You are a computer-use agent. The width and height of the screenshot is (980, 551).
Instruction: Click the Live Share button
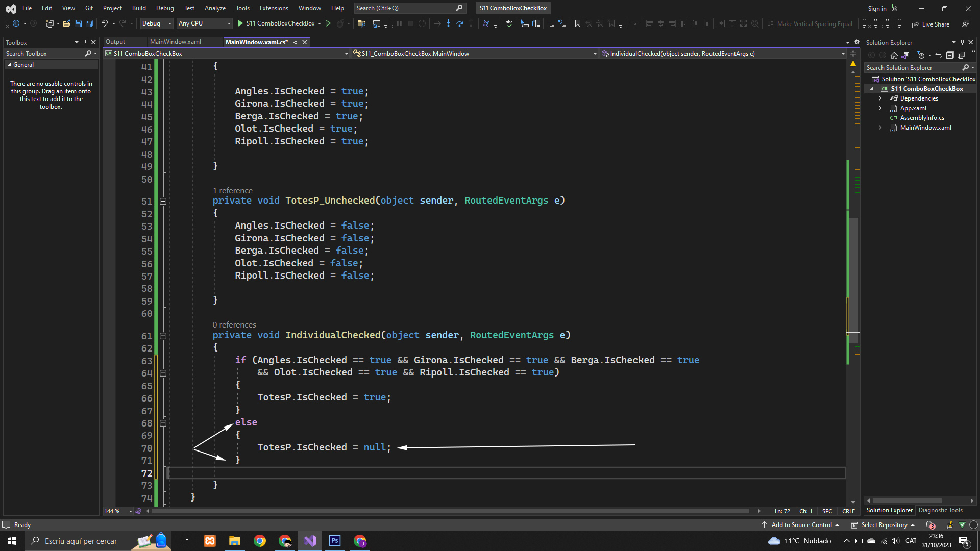click(931, 24)
